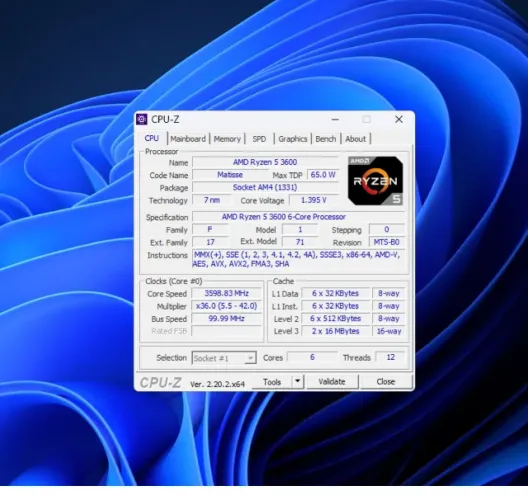
Task: Open the Mainboard tab
Action: [188, 139]
